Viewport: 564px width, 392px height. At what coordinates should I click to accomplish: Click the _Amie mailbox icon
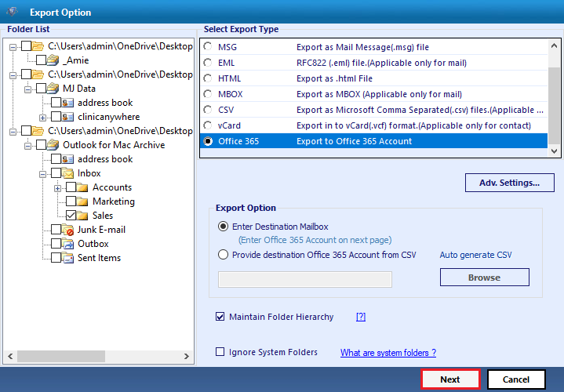click(x=53, y=60)
